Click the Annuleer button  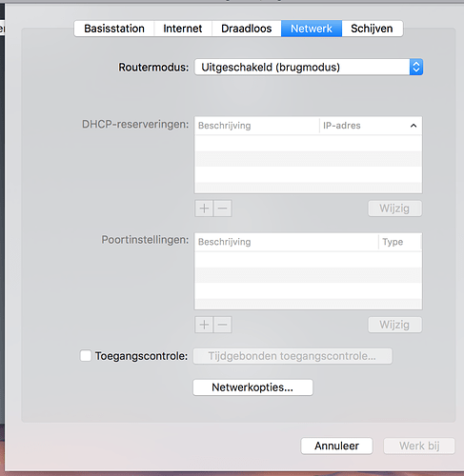click(x=336, y=446)
